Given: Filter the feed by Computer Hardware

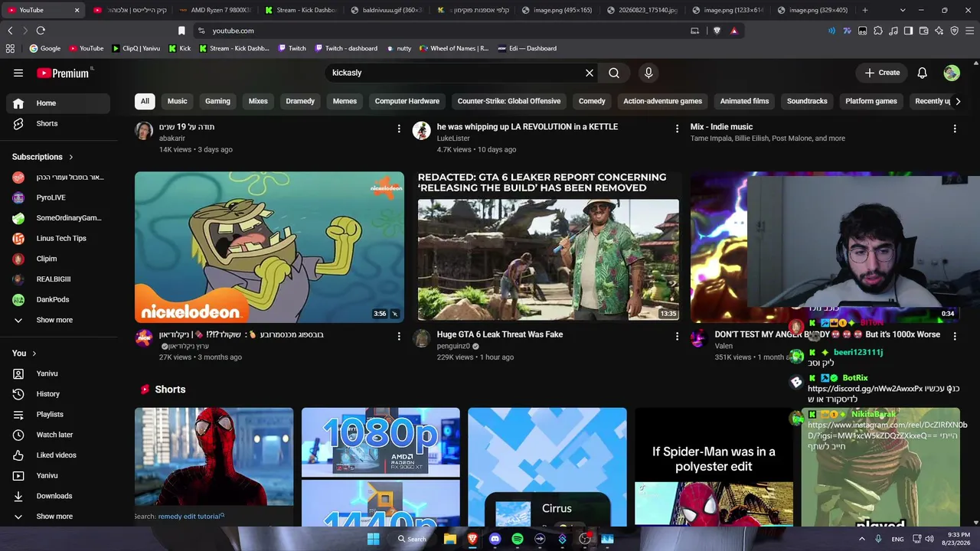Looking at the screenshot, I should (407, 101).
